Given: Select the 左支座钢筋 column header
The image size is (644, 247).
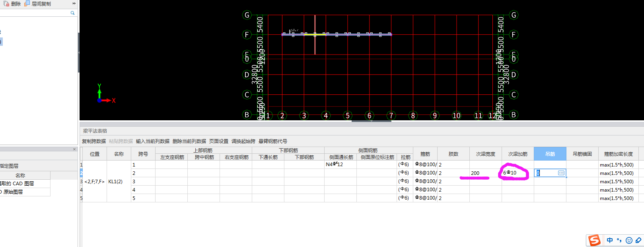Looking at the screenshot, I should pyautogui.click(x=172, y=157).
